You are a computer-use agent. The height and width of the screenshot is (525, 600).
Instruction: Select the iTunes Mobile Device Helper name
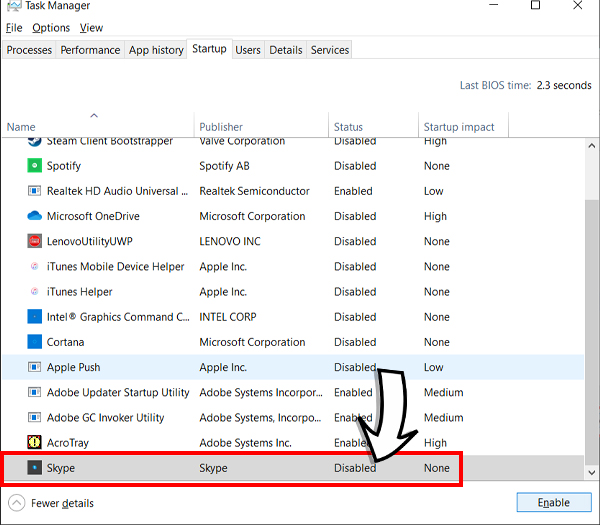[116, 266]
